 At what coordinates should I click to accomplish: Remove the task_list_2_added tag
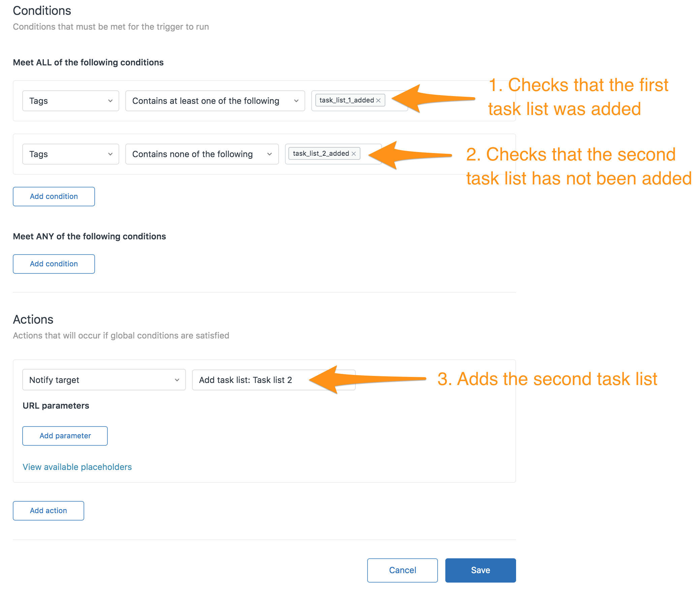tap(354, 154)
